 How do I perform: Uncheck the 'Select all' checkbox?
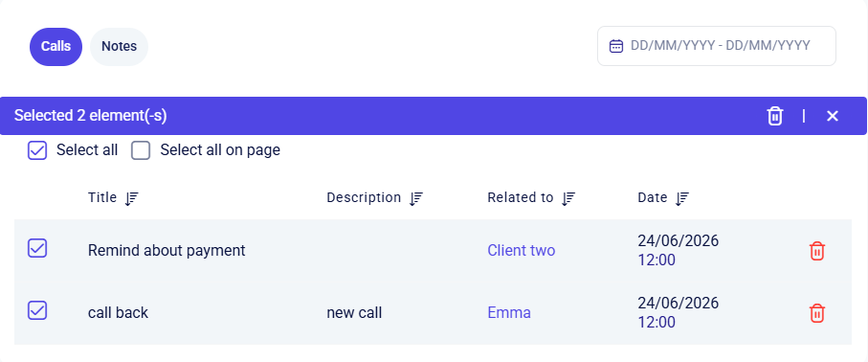tap(37, 150)
